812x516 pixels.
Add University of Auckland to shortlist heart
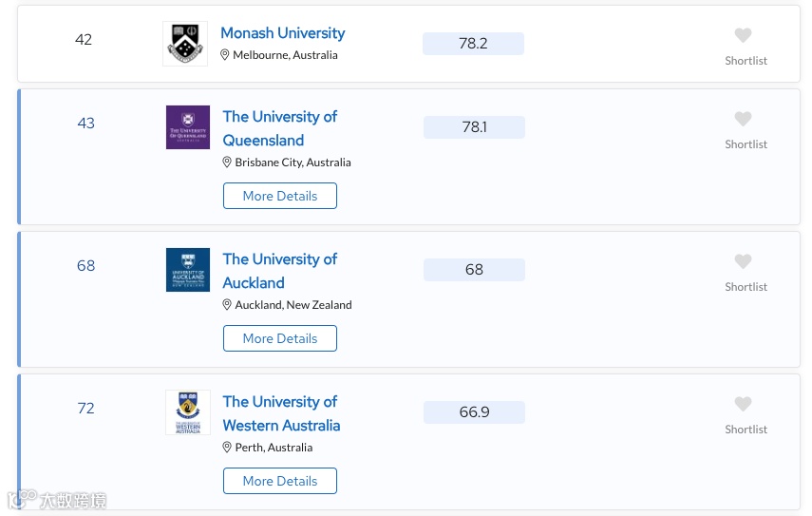click(743, 262)
